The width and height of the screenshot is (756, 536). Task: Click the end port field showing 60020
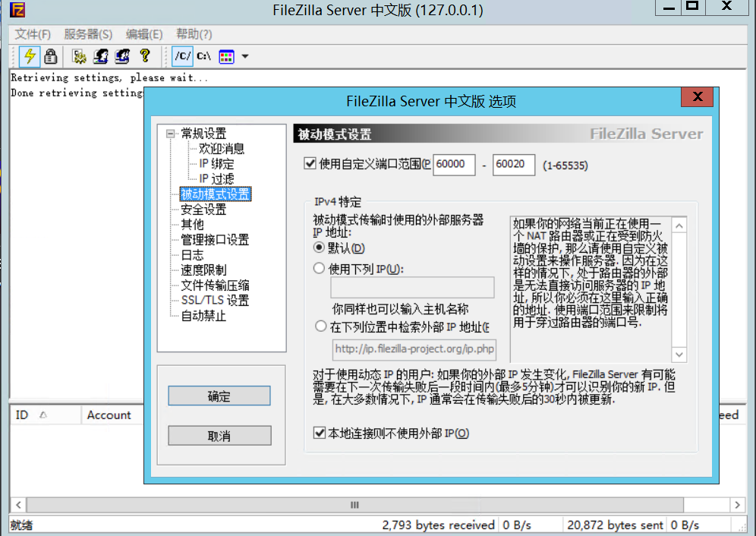(x=513, y=165)
